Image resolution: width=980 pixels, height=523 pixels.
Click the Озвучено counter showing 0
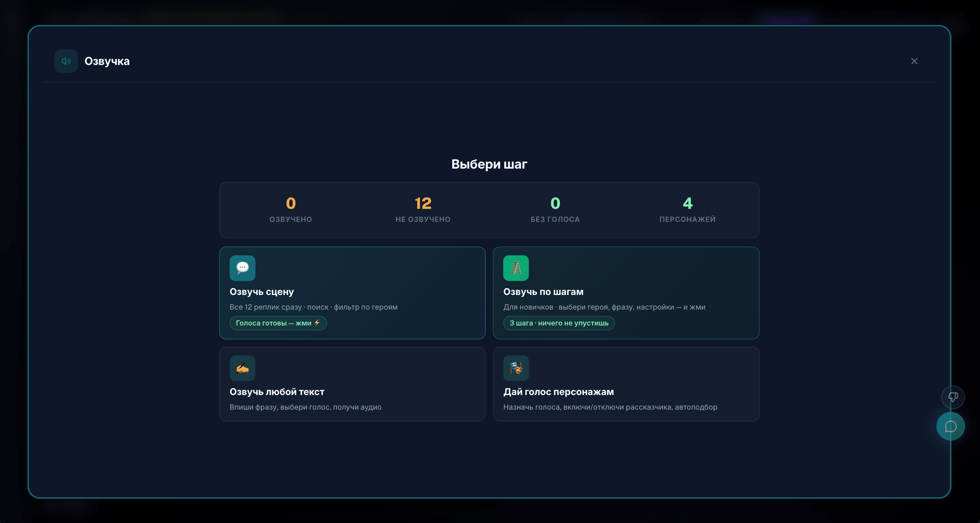[x=290, y=210]
